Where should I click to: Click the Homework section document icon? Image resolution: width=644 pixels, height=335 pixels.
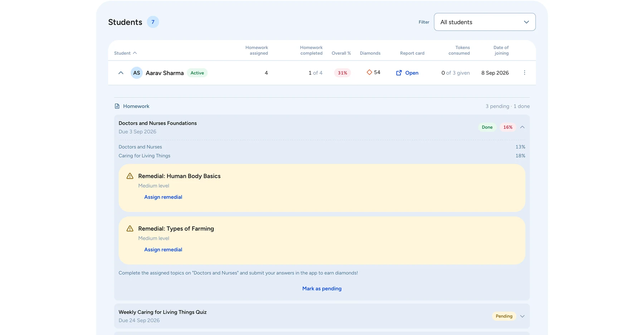[117, 106]
